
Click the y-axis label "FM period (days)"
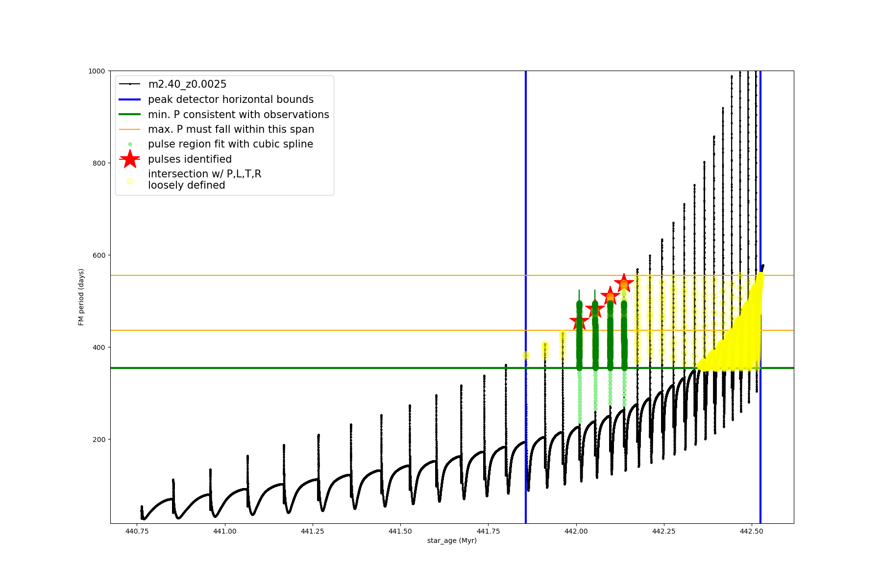[81, 297]
